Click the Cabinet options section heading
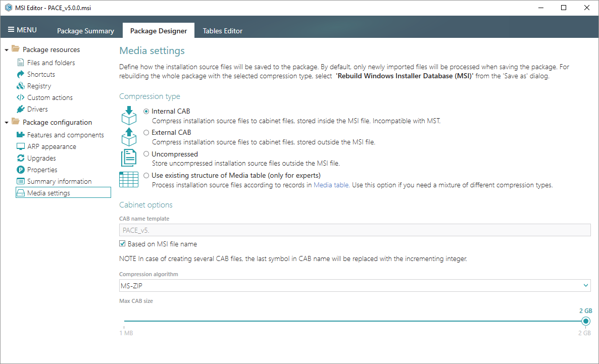This screenshot has width=599, height=364. coord(145,205)
